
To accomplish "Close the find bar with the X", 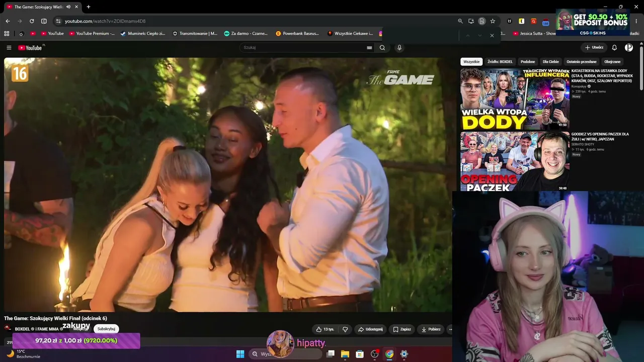I will pos(492,35).
